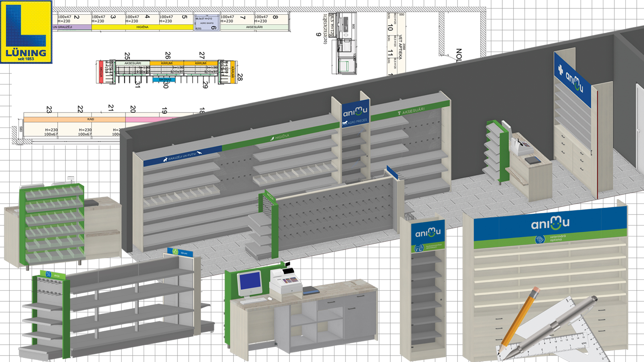Click the horse icon on AGRO PRECES sign
The width and height of the screenshot is (644, 362).
pyautogui.click(x=344, y=124)
